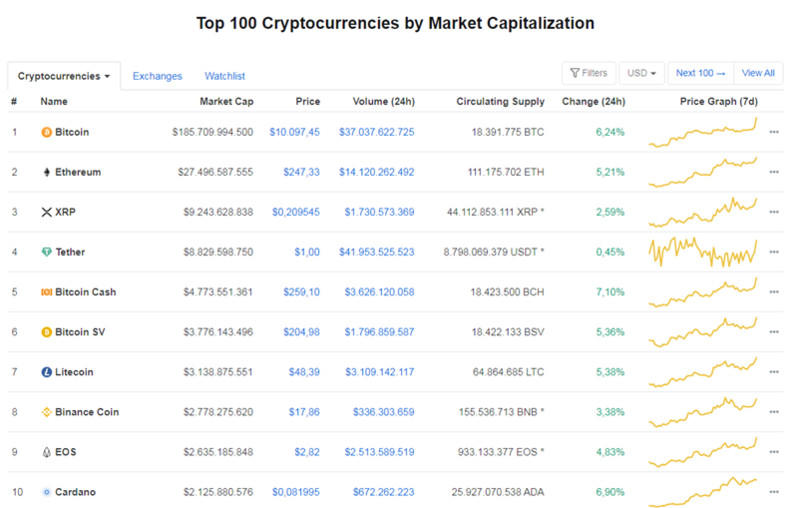The width and height of the screenshot is (798, 508).
Task: Click the Cardano logo icon
Action: click(46, 492)
